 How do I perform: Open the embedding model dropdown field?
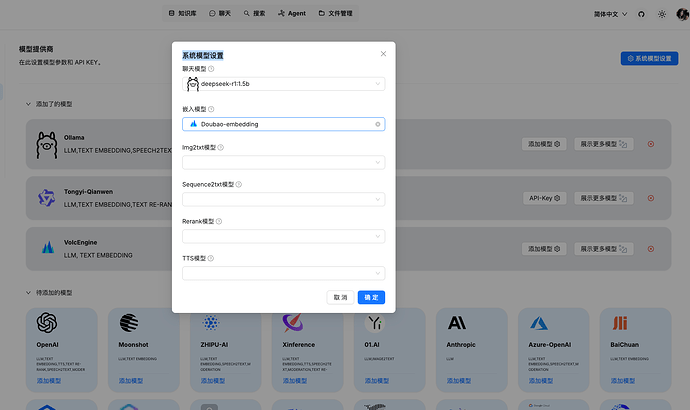(x=283, y=124)
